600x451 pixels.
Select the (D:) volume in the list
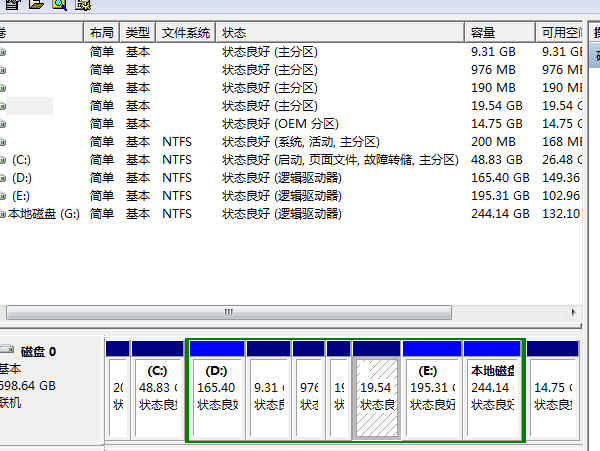[x=21, y=177]
